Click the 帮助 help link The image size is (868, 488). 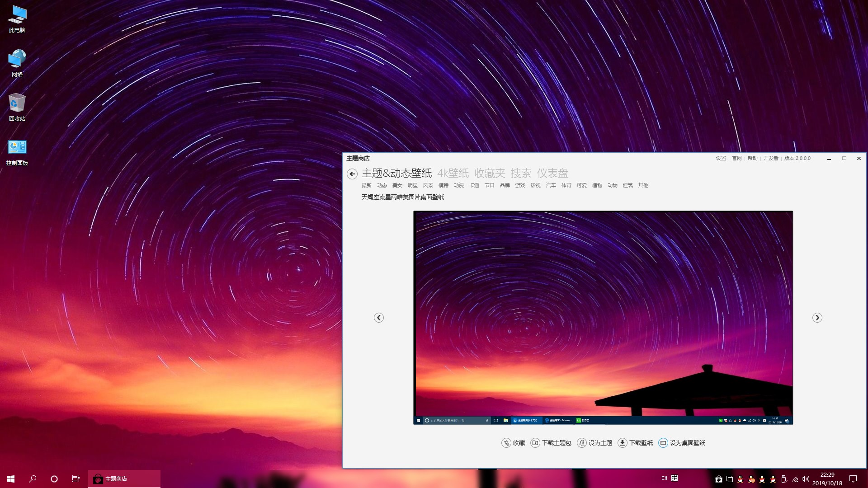click(x=752, y=158)
